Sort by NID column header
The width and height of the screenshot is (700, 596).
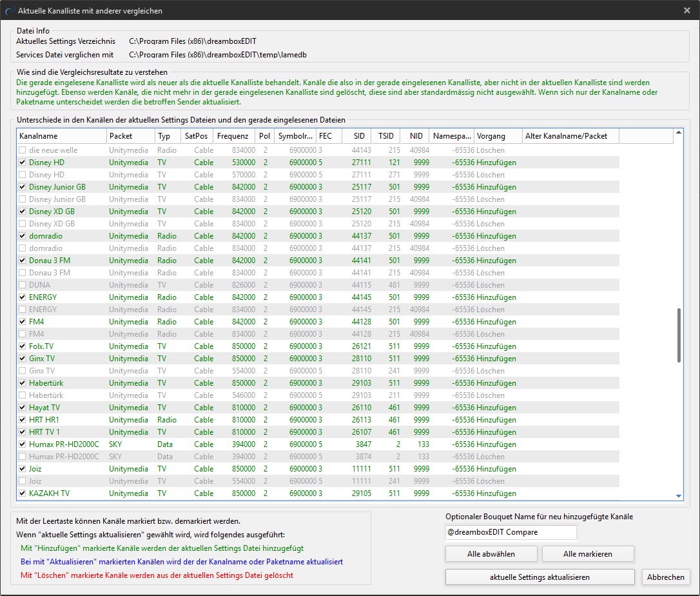(x=415, y=136)
